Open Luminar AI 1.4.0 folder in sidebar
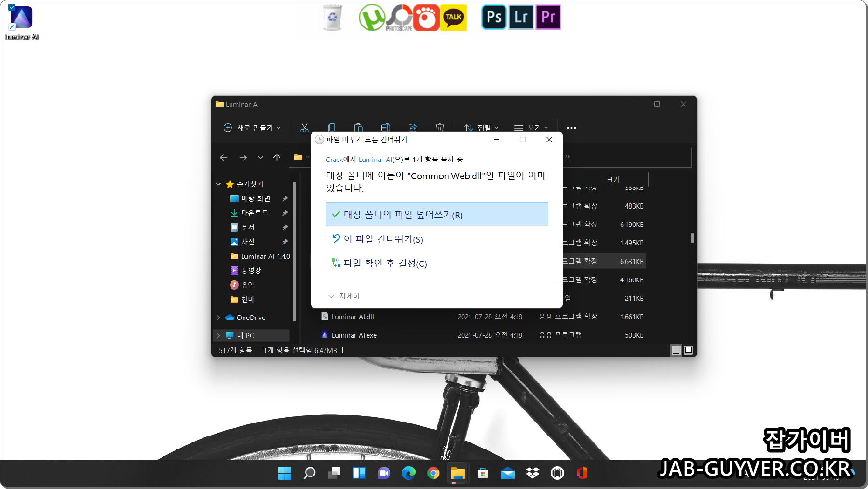The image size is (868, 489). (x=259, y=256)
